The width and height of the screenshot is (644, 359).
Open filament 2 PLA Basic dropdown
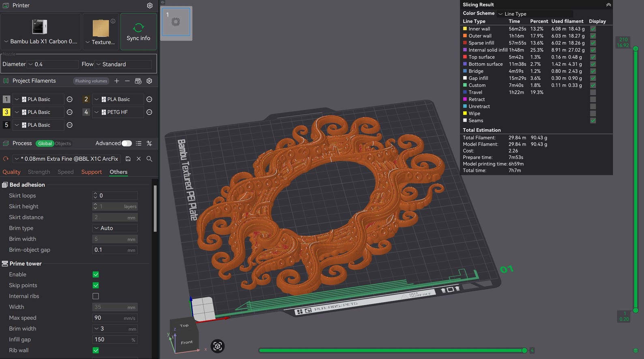click(x=118, y=99)
